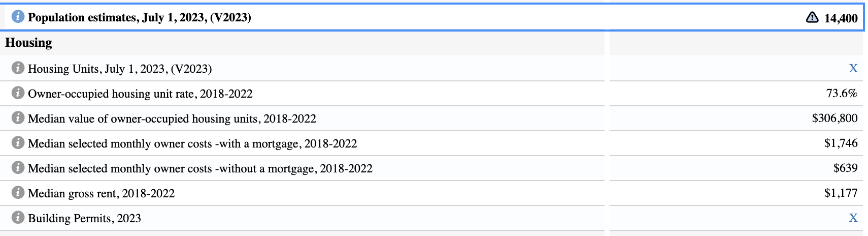This screenshot has width=868, height=236.
Task: Click the 14,400 population value
Action: coord(841,18)
